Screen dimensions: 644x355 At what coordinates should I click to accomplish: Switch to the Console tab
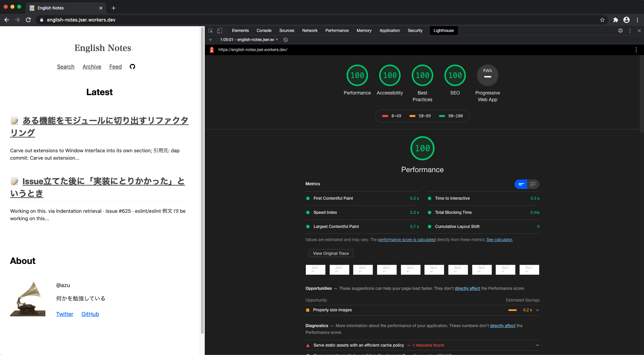[264, 31]
